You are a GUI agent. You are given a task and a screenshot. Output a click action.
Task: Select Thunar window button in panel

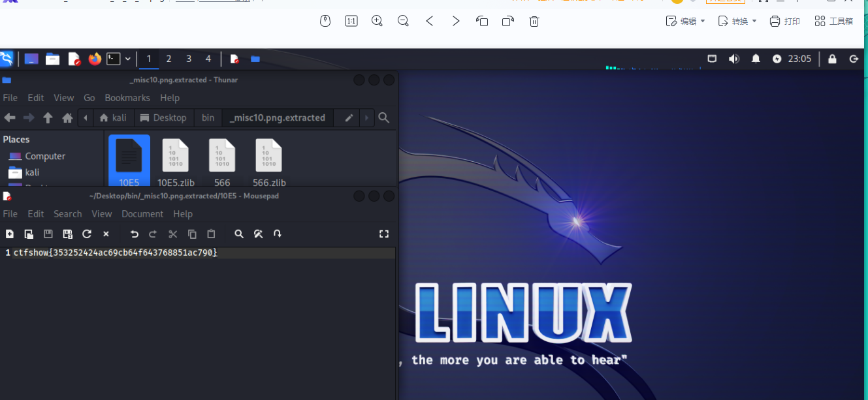pyautogui.click(x=255, y=59)
